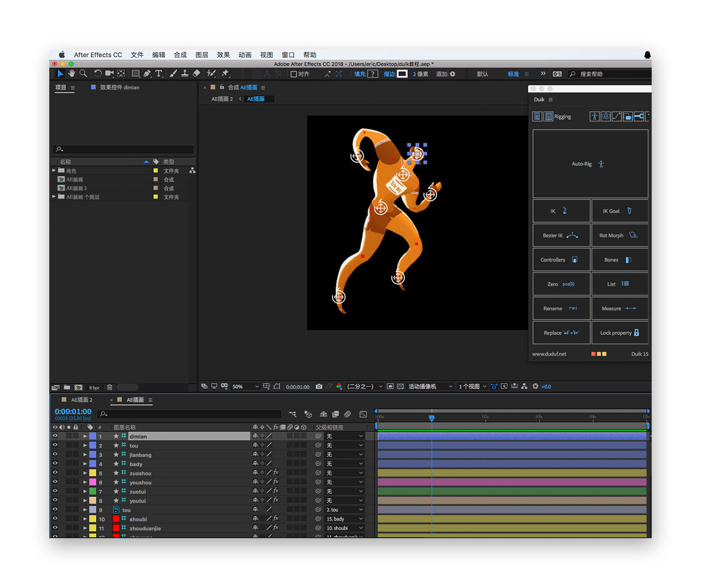
Task: Click the reset exposure icon
Action: (535, 387)
